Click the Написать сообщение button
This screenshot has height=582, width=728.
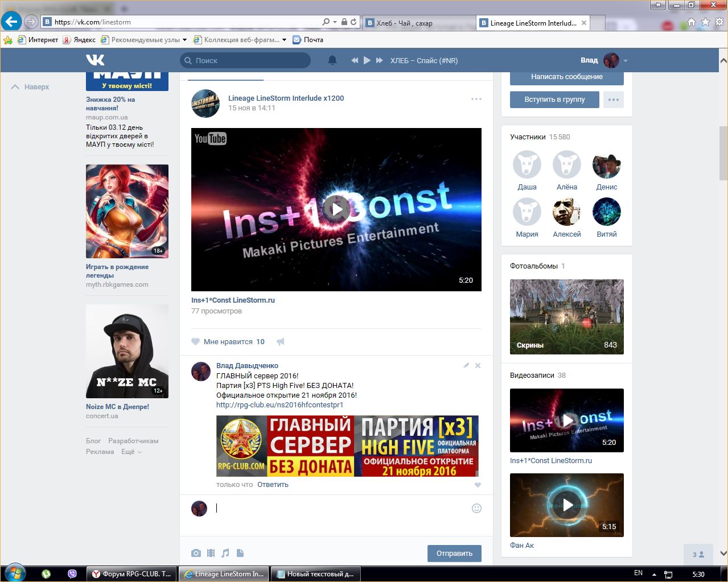[x=567, y=77]
